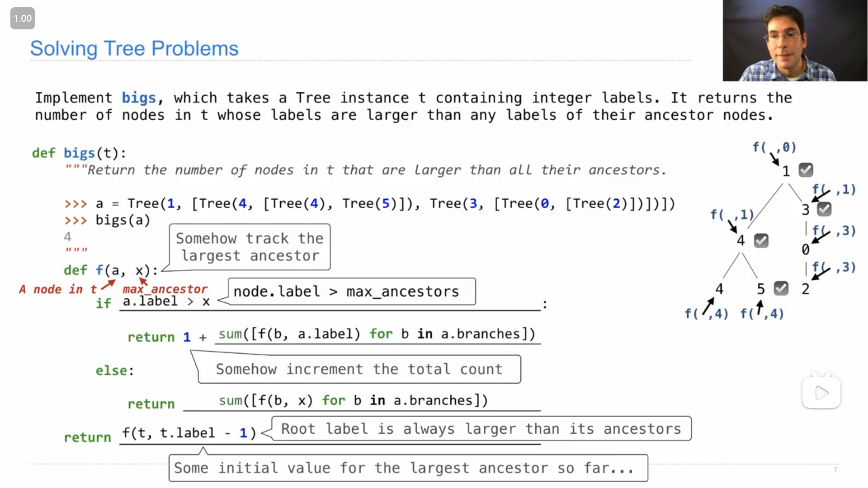The width and height of the screenshot is (868, 488).
Task: Click the "f( ,0)" annotation above the root
Action: coord(774,147)
